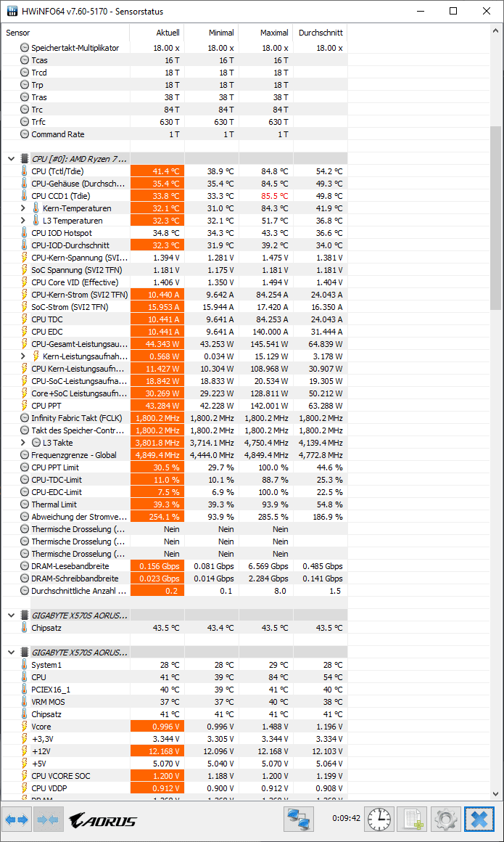Screen dimensions: 504x842
Task: Click lightning icon beside Vcore
Action: coord(24,727)
